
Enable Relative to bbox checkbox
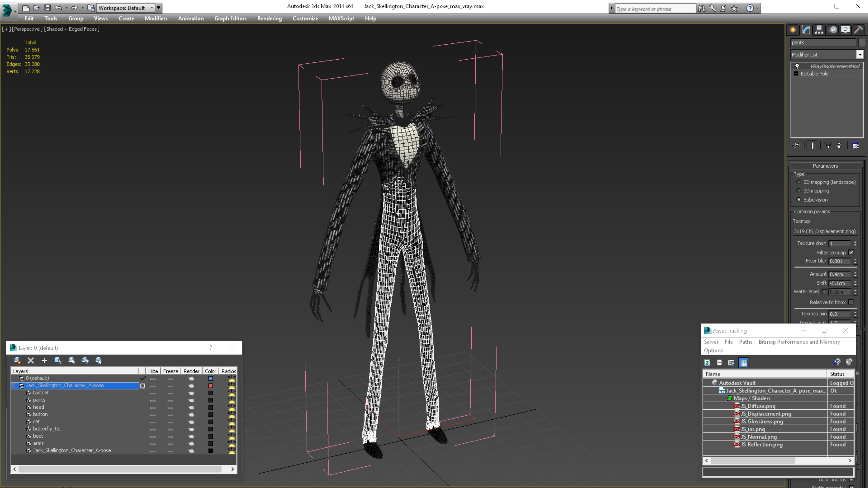851,302
